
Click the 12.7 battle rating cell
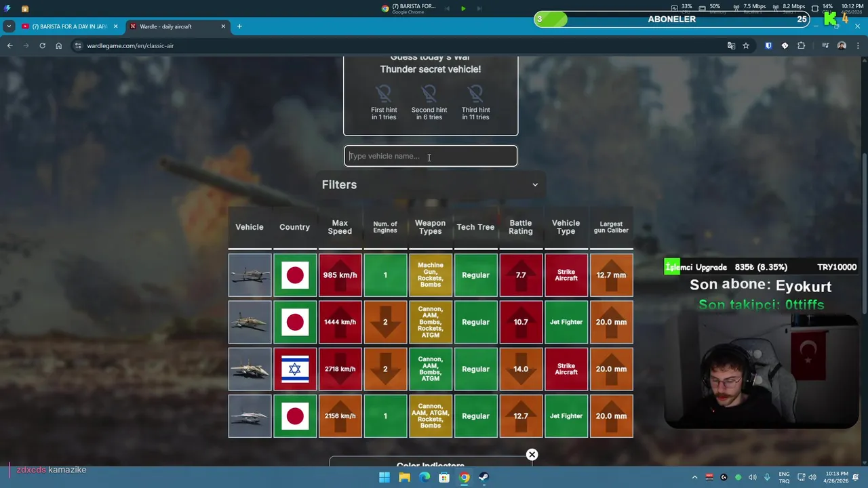(521, 416)
